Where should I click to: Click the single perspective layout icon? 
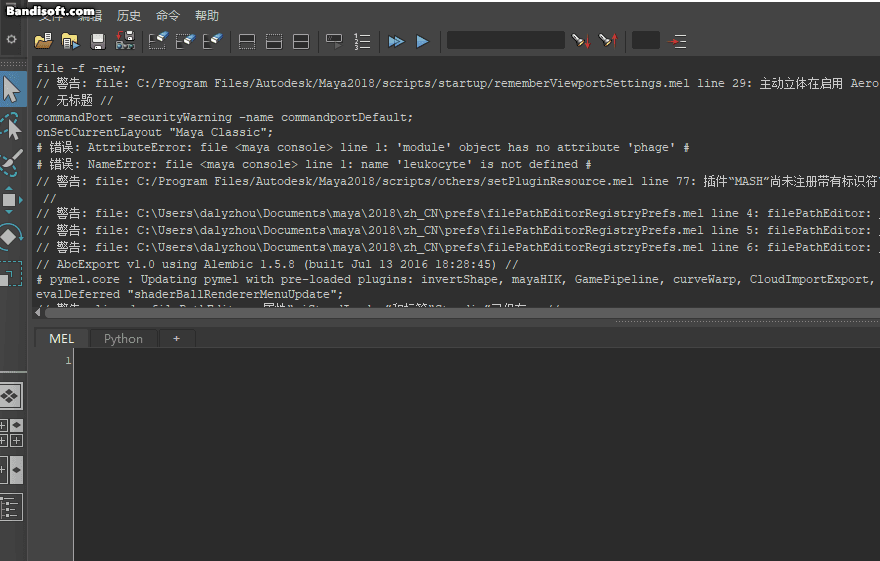pos(10,397)
